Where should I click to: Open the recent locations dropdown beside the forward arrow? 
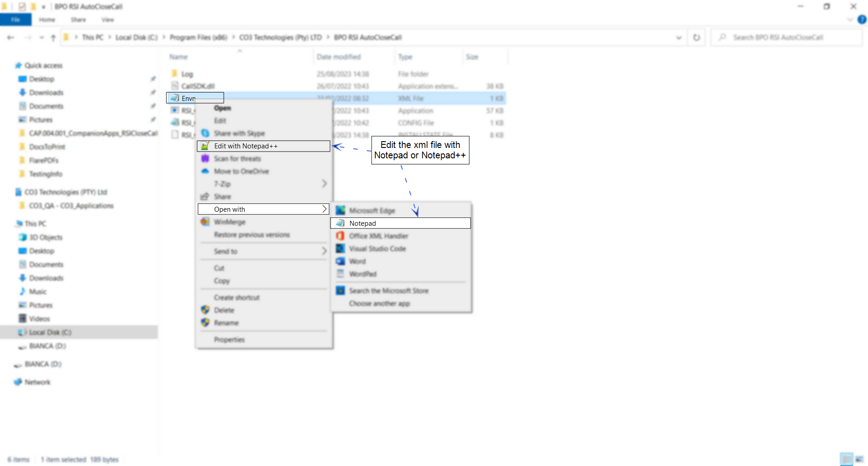(42, 38)
